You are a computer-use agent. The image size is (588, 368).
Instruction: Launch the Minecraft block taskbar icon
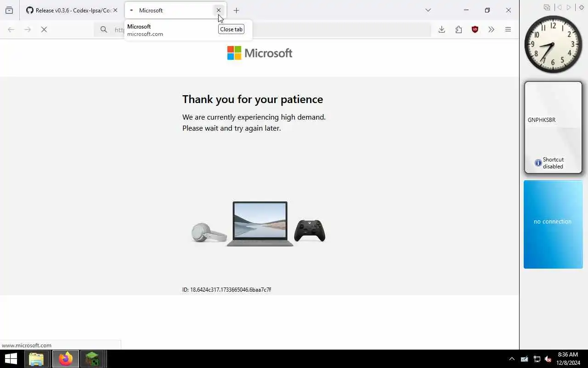click(92, 359)
